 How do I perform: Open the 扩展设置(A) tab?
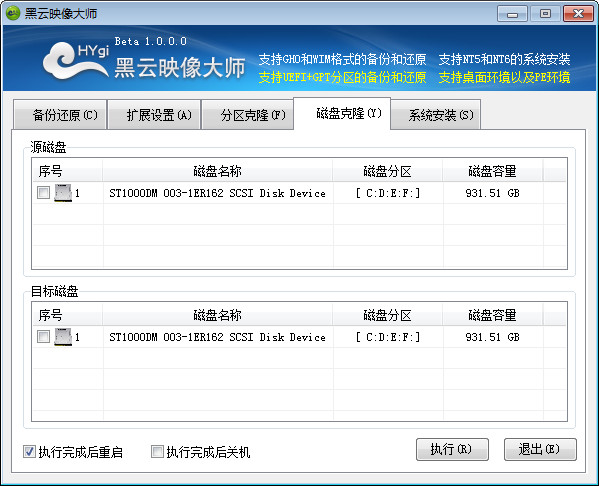click(154, 115)
